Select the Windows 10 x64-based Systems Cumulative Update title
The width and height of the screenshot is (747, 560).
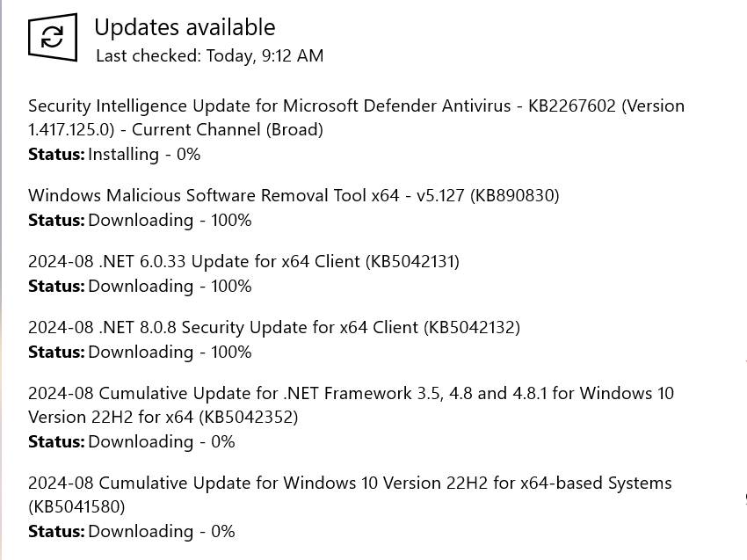pyautogui.click(x=350, y=483)
